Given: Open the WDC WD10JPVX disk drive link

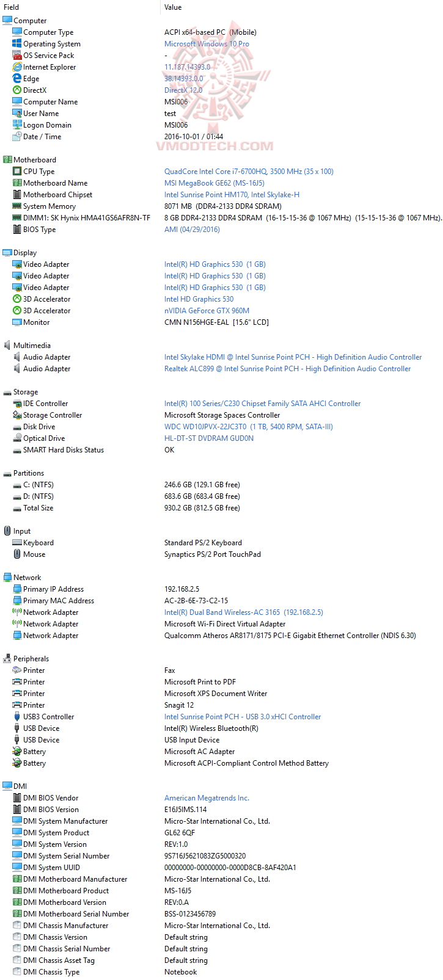Looking at the screenshot, I should [249, 426].
